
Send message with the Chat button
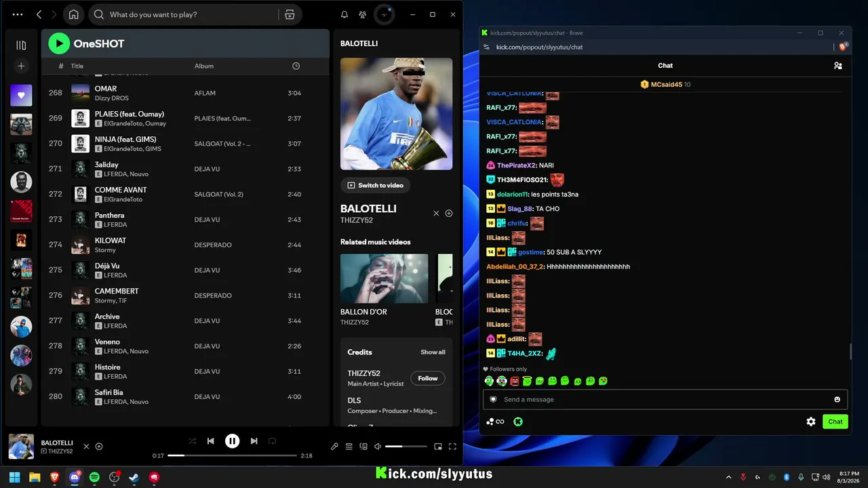tap(835, 422)
